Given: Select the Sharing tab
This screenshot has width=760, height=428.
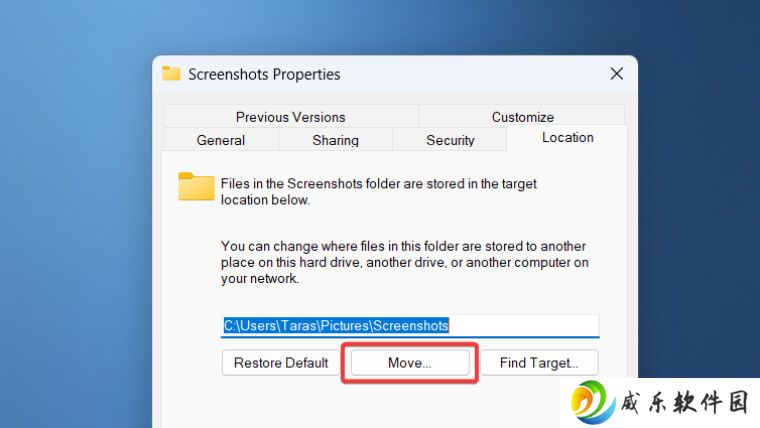Looking at the screenshot, I should (x=335, y=140).
